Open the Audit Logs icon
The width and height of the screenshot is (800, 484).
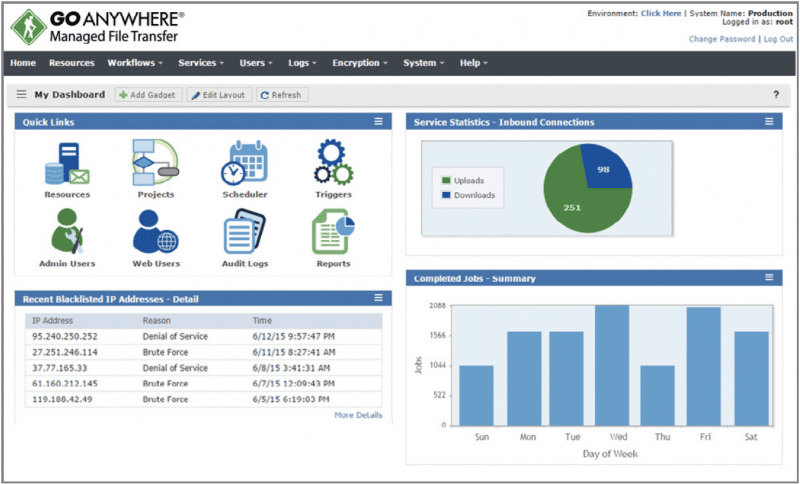pos(244,232)
